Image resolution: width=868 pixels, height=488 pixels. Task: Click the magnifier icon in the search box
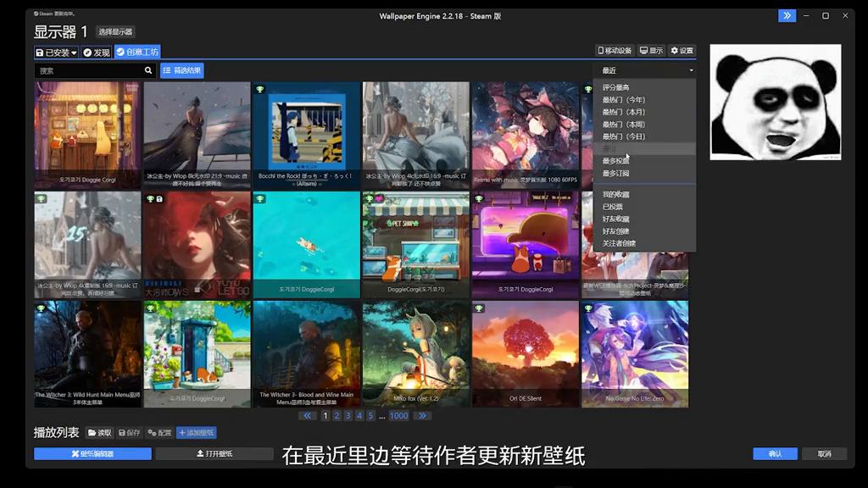[x=147, y=70]
